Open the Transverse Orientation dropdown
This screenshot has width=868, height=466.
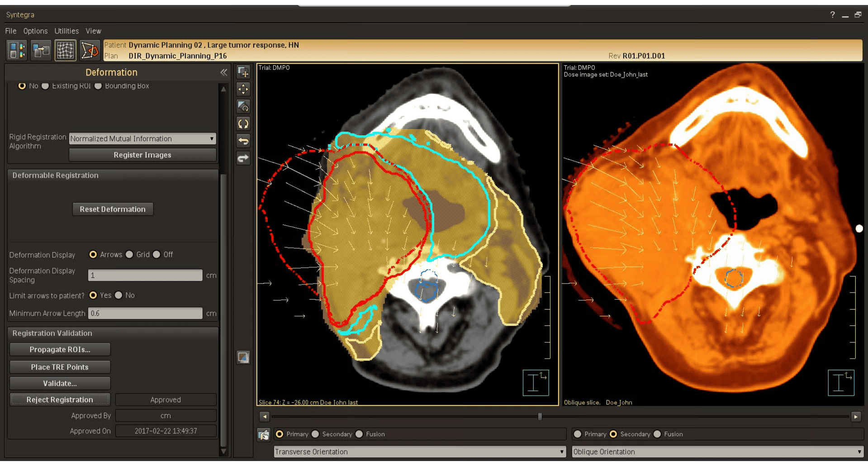[419, 452]
